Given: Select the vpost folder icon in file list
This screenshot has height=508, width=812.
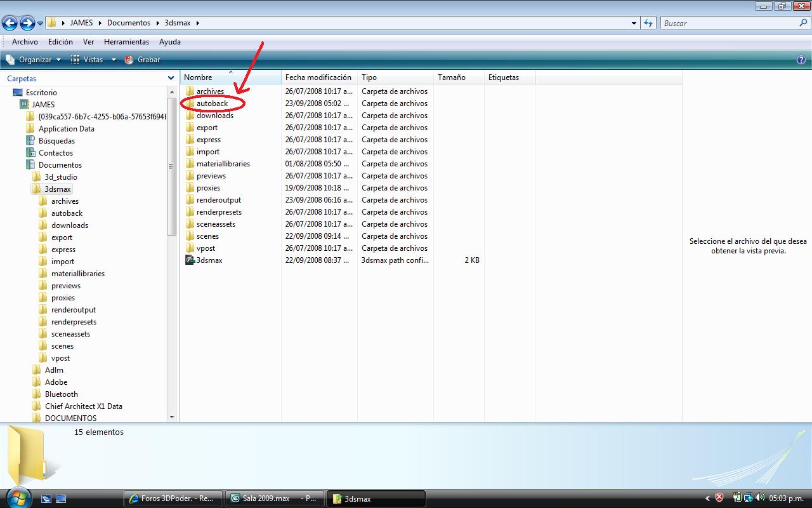Looking at the screenshot, I should click(190, 248).
